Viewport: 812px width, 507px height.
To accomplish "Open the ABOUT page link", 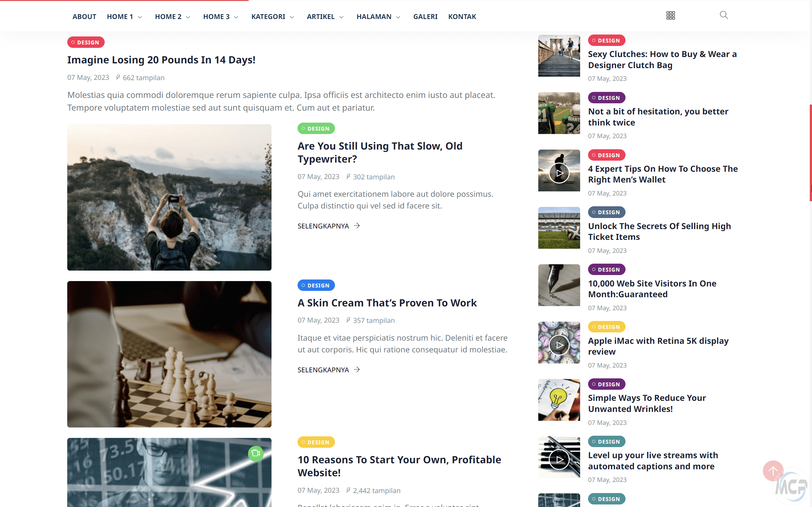I will (x=84, y=16).
